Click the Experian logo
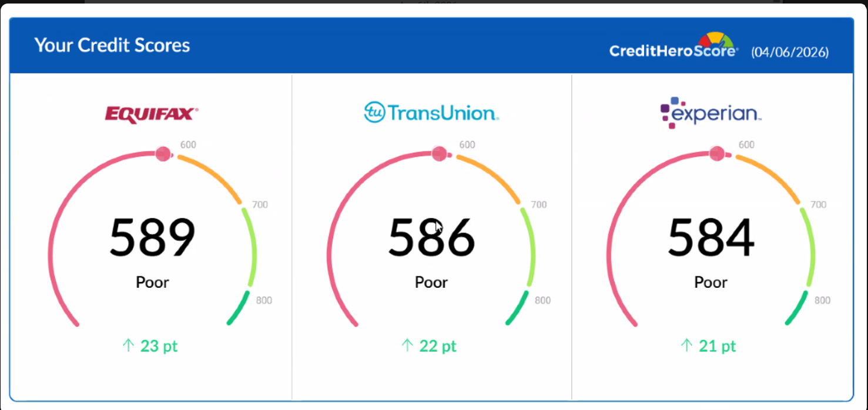The image size is (868, 410). 711,113
